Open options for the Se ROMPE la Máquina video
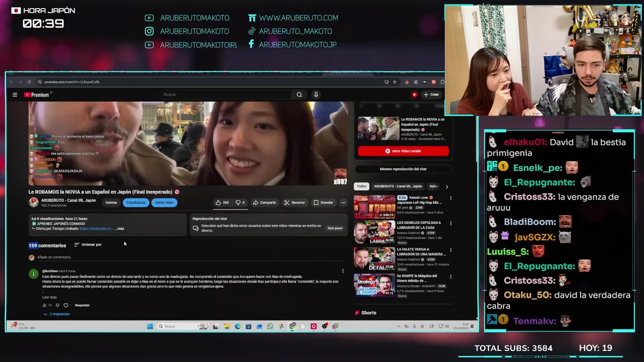This screenshot has height=362, width=644. click(x=450, y=277)
